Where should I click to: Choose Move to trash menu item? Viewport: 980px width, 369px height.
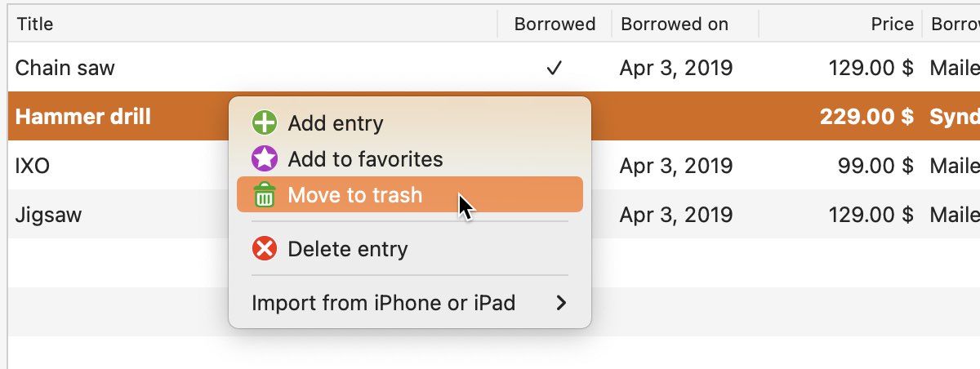tap(409, 195)
